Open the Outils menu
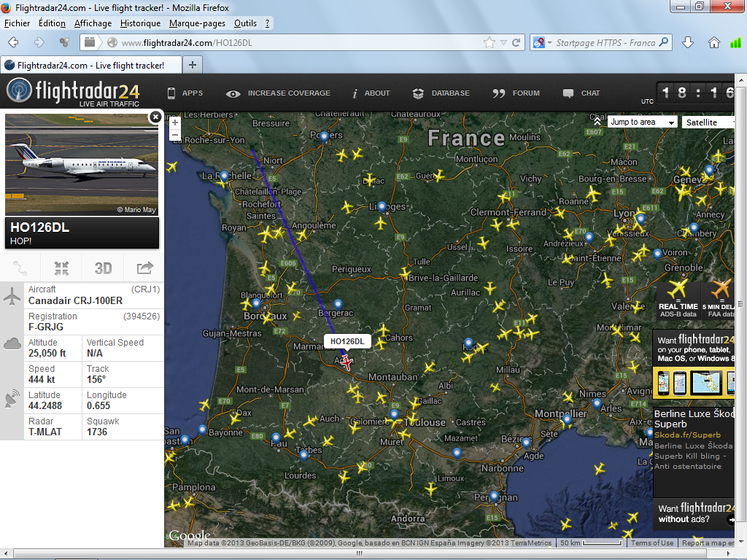The image size is (747, 560). click(x=245, y=23)
